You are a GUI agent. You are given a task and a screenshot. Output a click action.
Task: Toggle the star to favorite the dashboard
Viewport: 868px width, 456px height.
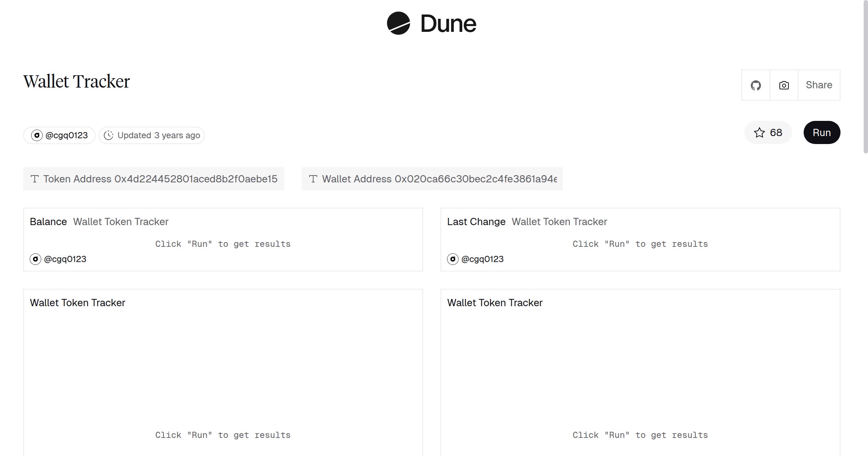(x=759, y=132)
